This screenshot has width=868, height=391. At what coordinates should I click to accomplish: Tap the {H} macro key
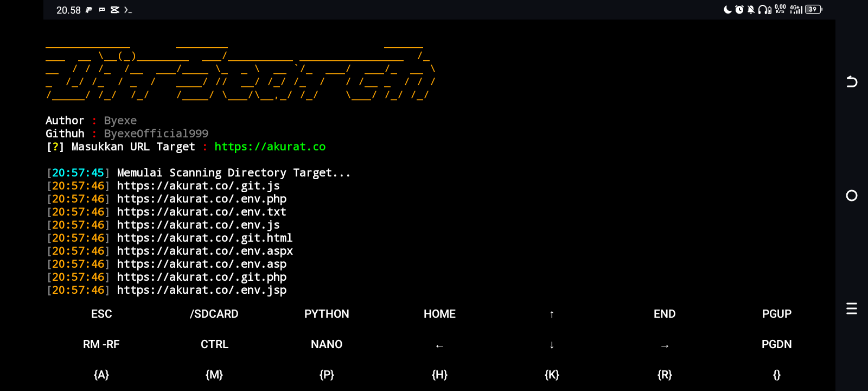[439, 375]
